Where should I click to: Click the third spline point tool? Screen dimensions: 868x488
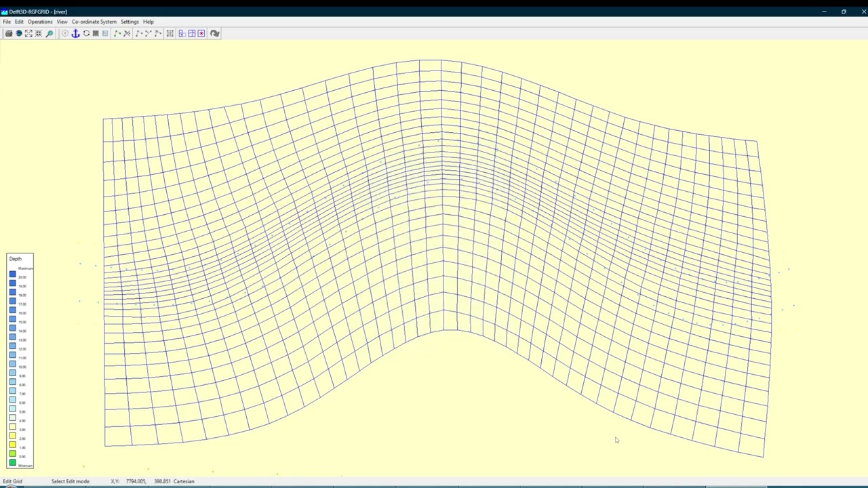[158, 33]
